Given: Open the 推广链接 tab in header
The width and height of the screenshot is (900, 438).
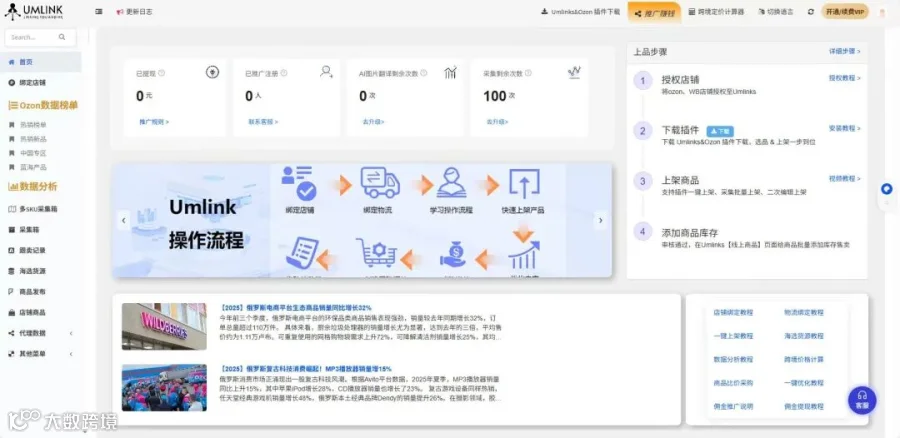Looking at the screenshot, I should 654,12.
